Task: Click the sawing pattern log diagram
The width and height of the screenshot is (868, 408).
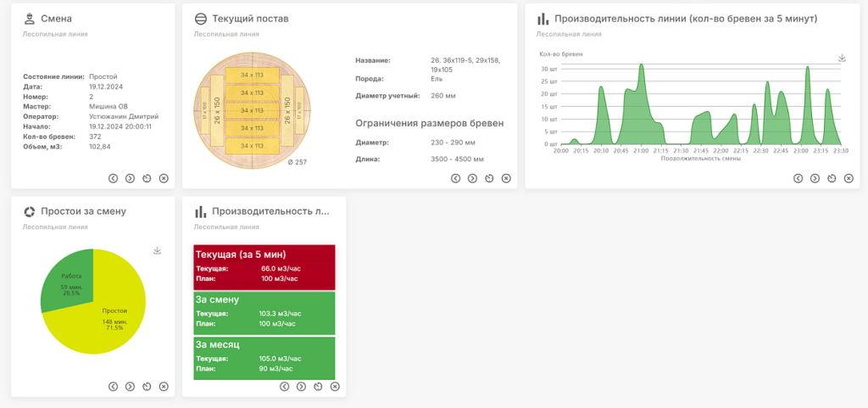Action: 252,111
